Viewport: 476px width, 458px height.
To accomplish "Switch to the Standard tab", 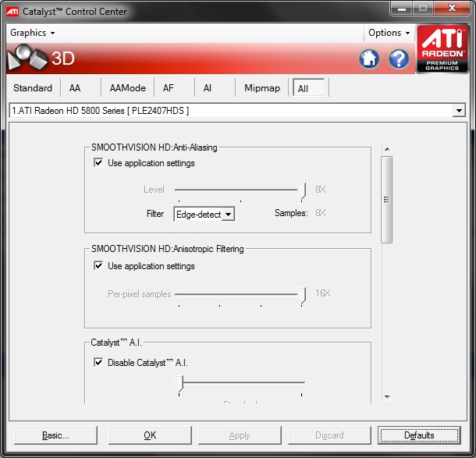I will pos(33,88).
